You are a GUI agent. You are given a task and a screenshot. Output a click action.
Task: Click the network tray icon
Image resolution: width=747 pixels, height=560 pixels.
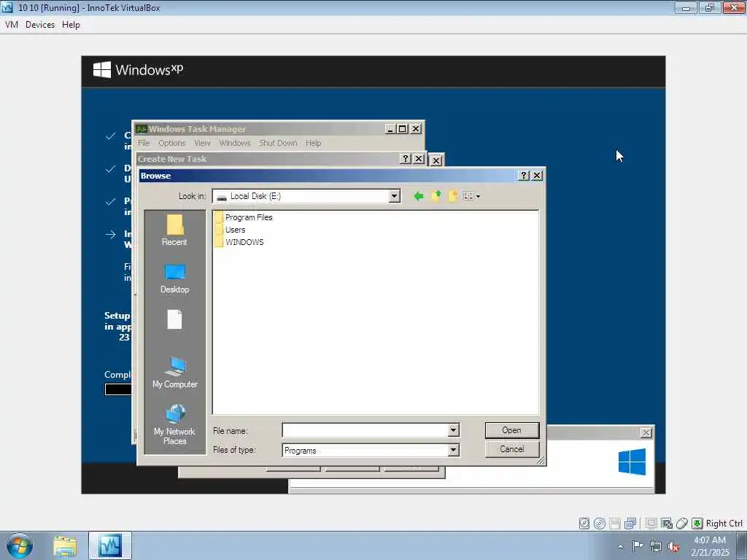(x=656, y=546)
